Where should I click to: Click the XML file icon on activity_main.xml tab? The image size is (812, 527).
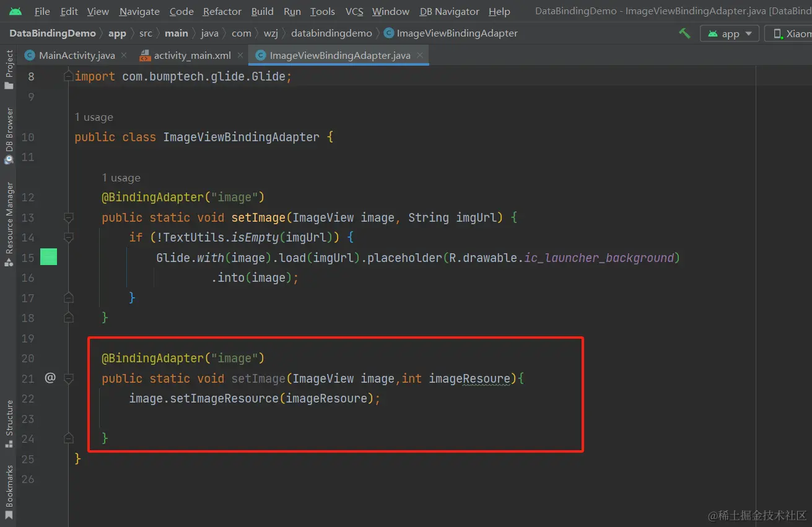145,56
